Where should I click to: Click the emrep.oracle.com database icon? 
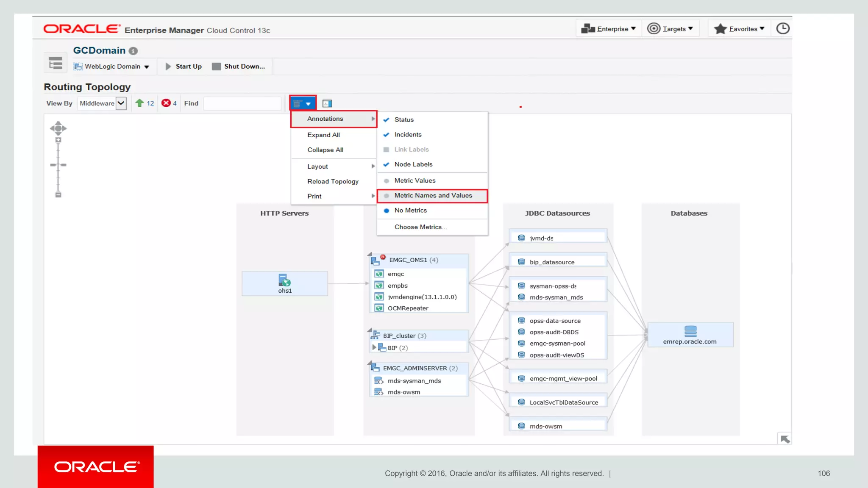click(x=690, y=331)
